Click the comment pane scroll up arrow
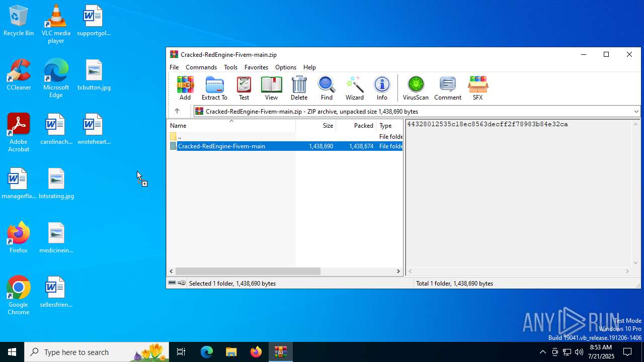 tap(635, 124)
